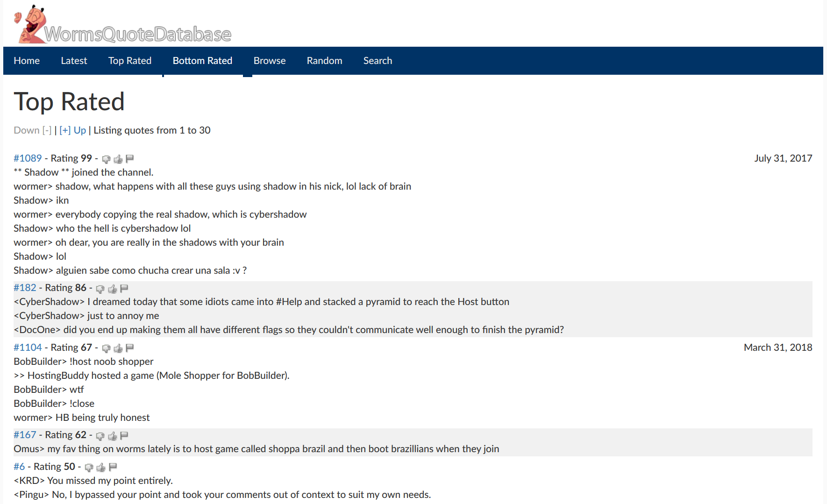Open the Browse page
The width and height of the screenshot is (827, 504).
click(270, 61)
